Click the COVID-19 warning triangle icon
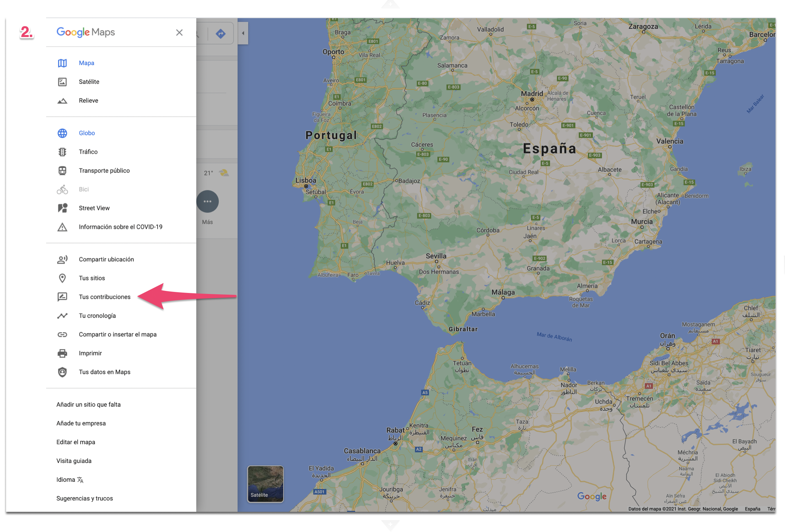Viewport: 785px width, 532px height. (x=62, y=227)
